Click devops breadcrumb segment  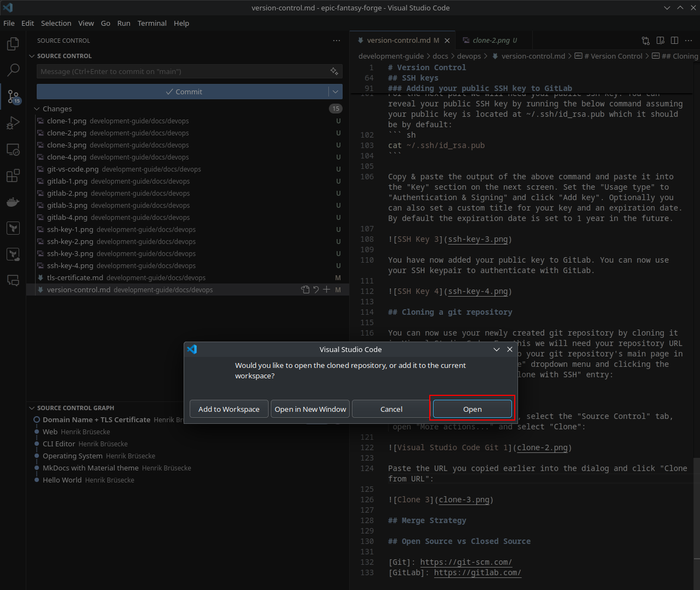point(469,56)
